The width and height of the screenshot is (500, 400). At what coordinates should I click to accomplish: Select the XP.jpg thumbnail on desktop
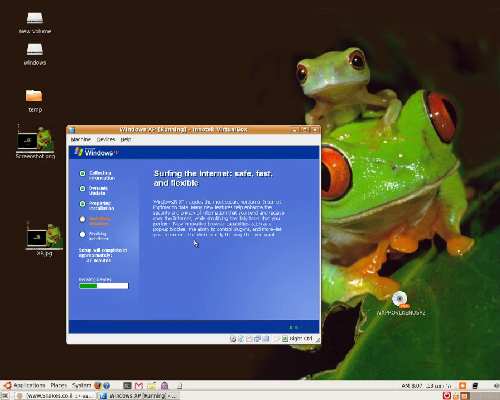[x=44, y=239]
